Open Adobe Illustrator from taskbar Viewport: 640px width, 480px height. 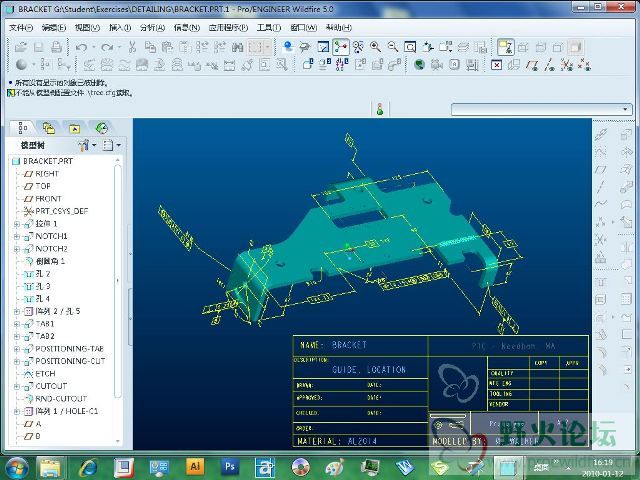[x=195, y=467]
